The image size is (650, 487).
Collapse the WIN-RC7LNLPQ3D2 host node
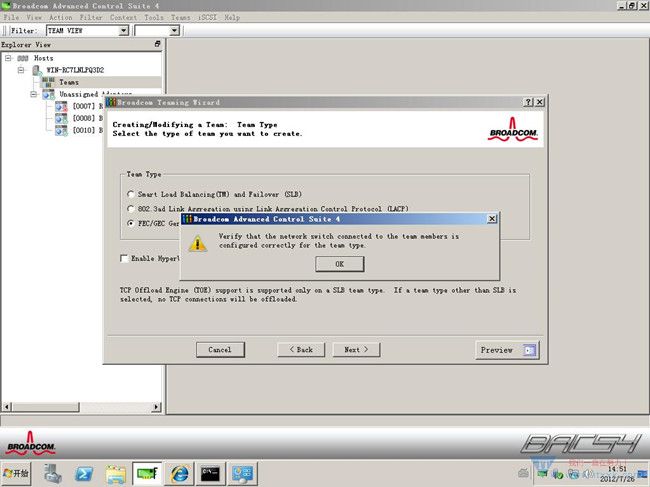[x=21, y=70]
